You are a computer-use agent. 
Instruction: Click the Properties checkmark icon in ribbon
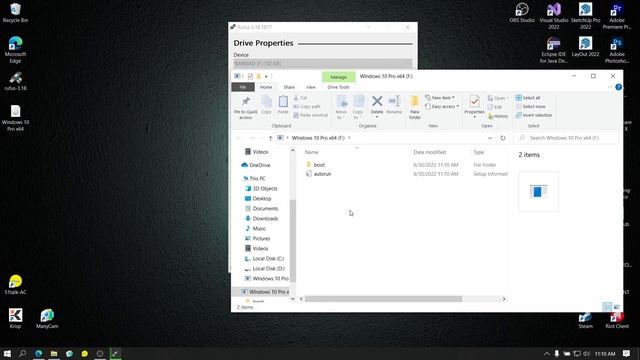(x=474, y=101)
